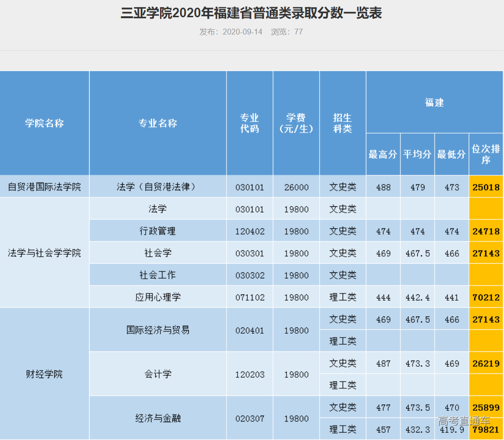This screenshot has width=504, height=440.
Task: Select the 最高分 sub-header
Action: click(383, 154)
